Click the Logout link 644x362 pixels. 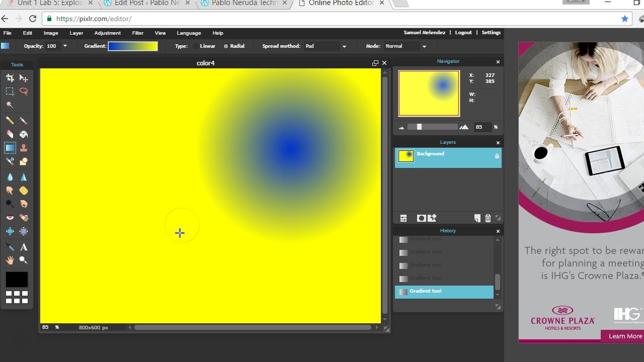tap(463, 32)
